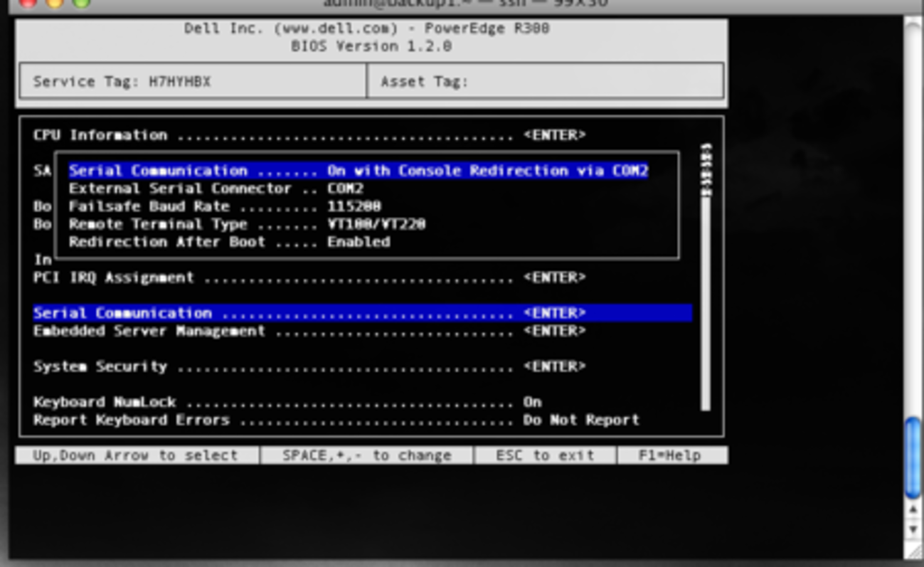
Task: Select the highlighted Serial Communication ENTER row
Action: tap(362, 313)
